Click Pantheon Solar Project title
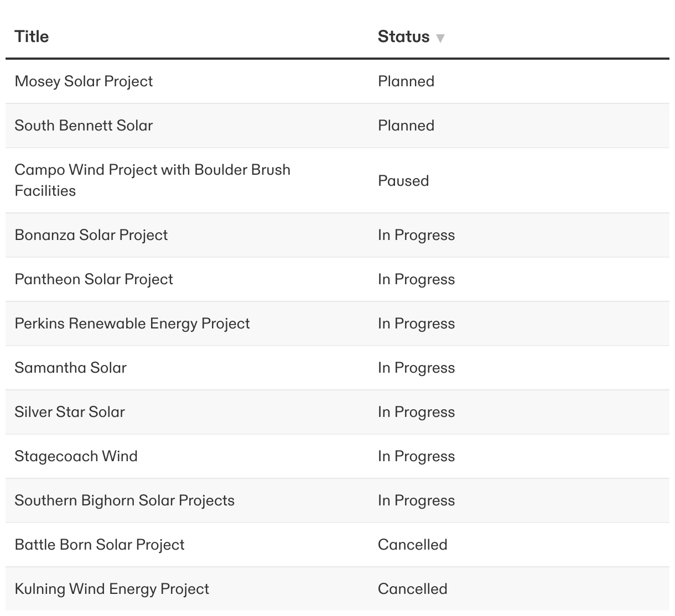Image resolution: width=675 pixels, height=616 pixels. point(94,279)
